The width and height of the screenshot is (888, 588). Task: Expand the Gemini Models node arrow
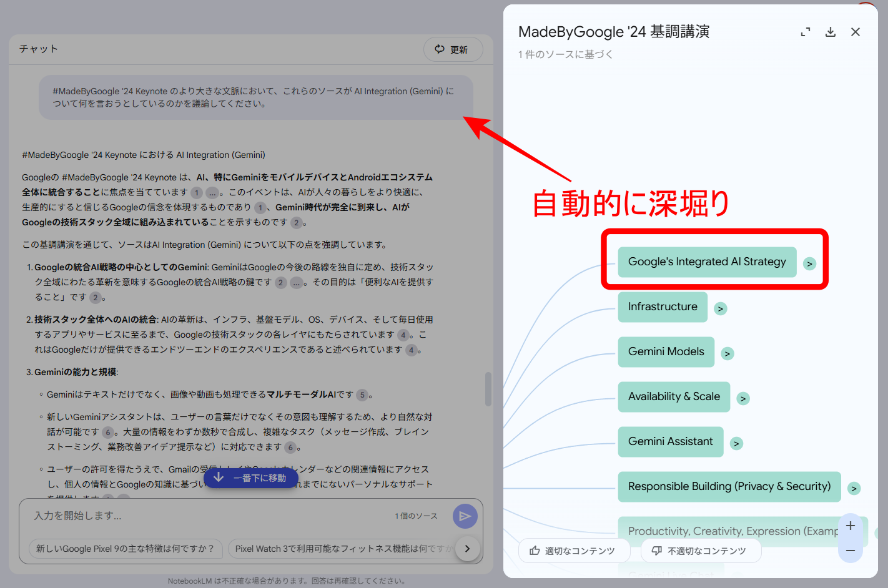(x=727, y=353)
